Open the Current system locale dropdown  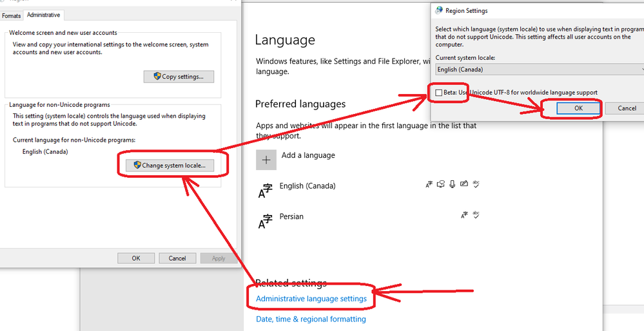pyautogui.click(x=540, y=70)
